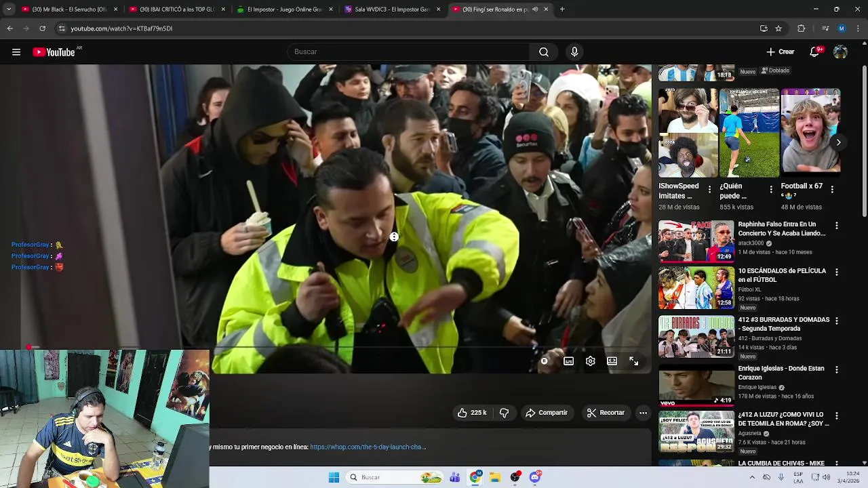This screenshot has width=868, height=488.
Task: Bookmark this page with star icon
Action: [778, 28]
